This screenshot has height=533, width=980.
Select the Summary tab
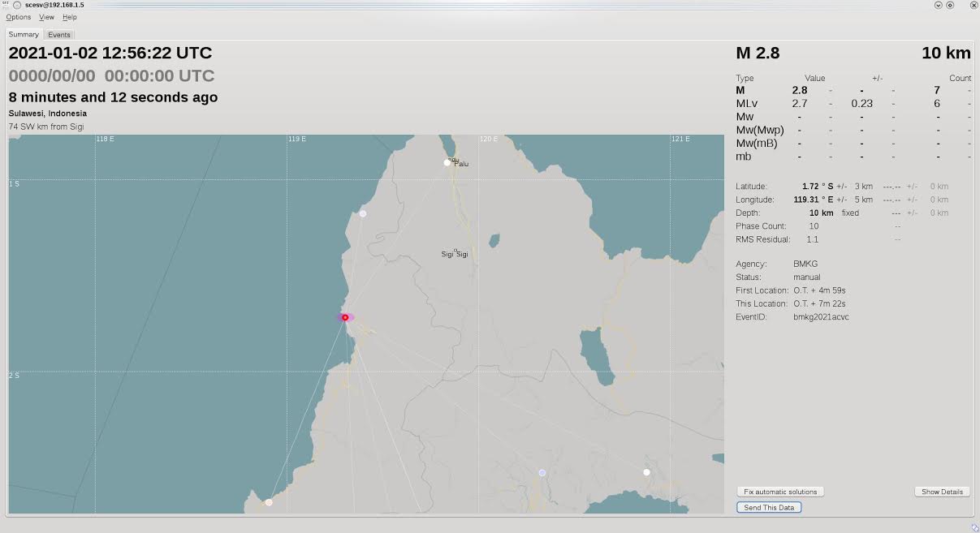[24, 35]
